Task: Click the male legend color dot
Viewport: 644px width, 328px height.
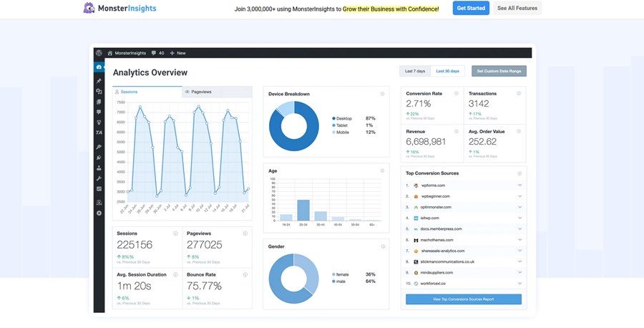Action: pos(334,281)
